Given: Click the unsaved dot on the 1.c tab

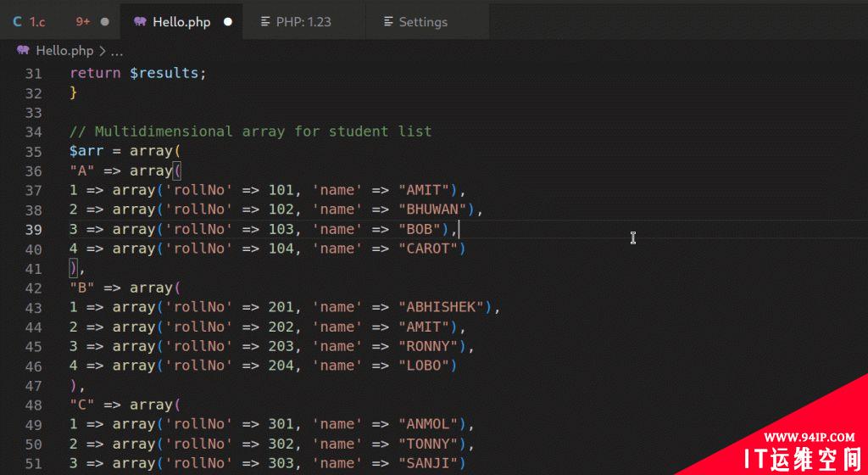Looking at the screenshot, I should point(105,22).
